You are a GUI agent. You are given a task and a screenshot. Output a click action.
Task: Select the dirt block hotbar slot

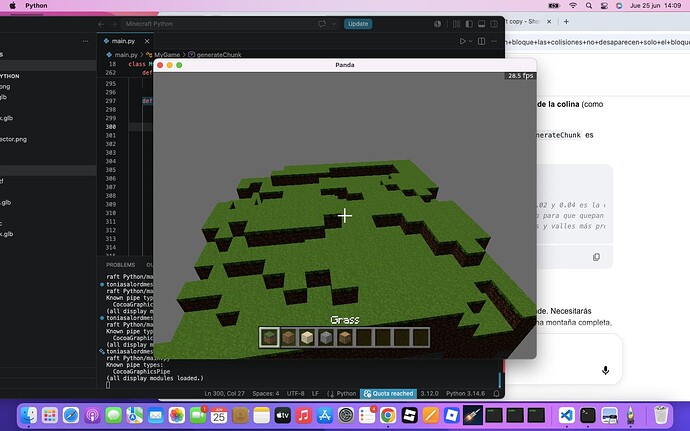[288, 337]
